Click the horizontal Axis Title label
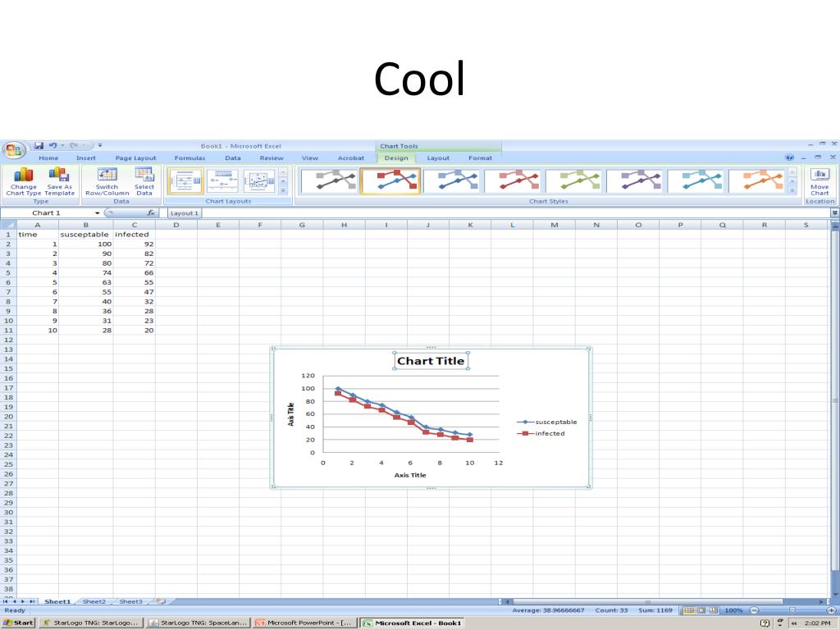The image size is (840, 630). pyautogui.click(x=410, y=475)
